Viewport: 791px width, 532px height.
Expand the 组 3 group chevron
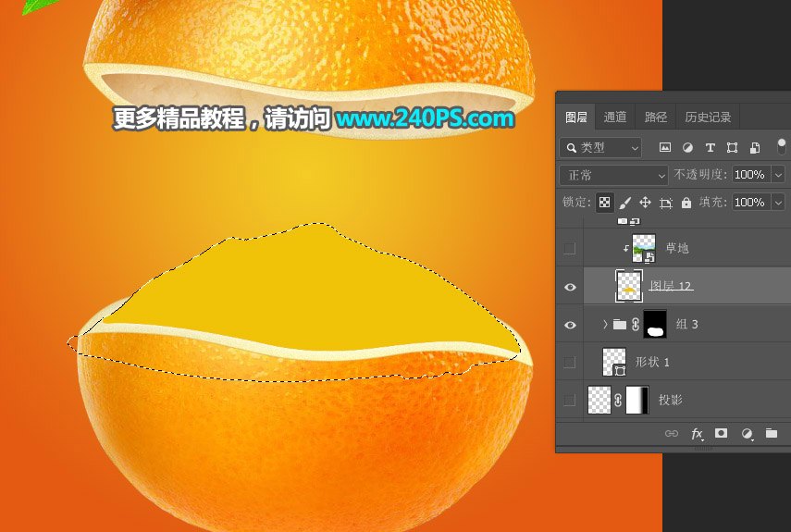click(605, 324)
